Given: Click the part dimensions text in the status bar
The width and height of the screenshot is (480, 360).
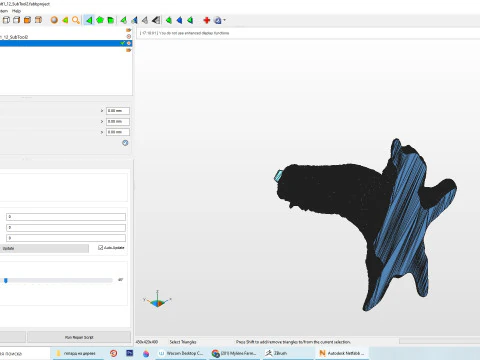Looking at the screenshot, I should (147, 342).
